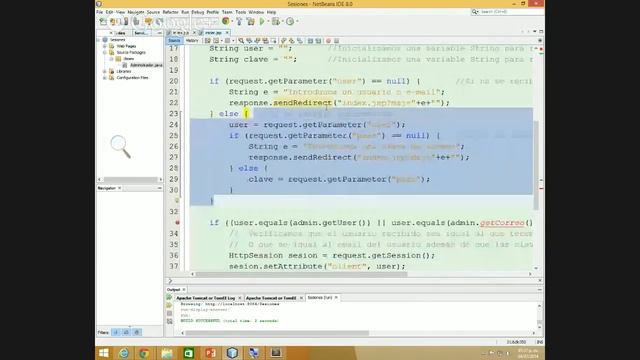Viewport: 640px width, 360px height.
Task: Click the editor vertical scrollbar
Action: [x=536, y=165]
